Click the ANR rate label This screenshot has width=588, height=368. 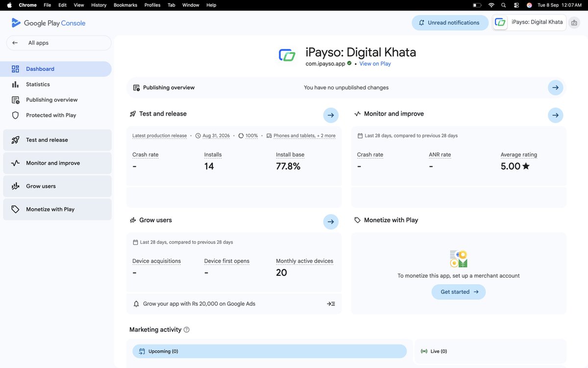pos(440,155)
